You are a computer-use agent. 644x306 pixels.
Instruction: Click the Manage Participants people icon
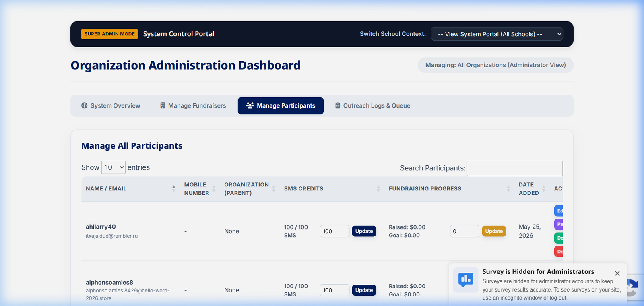[x=250, y=105]
